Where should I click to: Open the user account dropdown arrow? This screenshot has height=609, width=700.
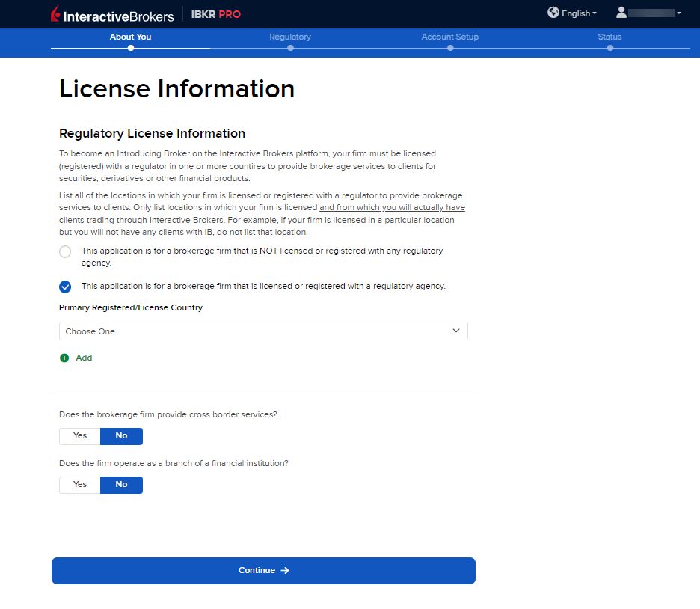click(x=678, y=13)
